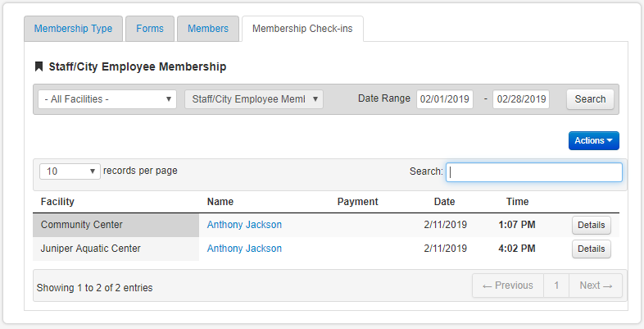Select the Membership Check-ins tab
This screenshot has width=644, height=329.
pos(302,29)
